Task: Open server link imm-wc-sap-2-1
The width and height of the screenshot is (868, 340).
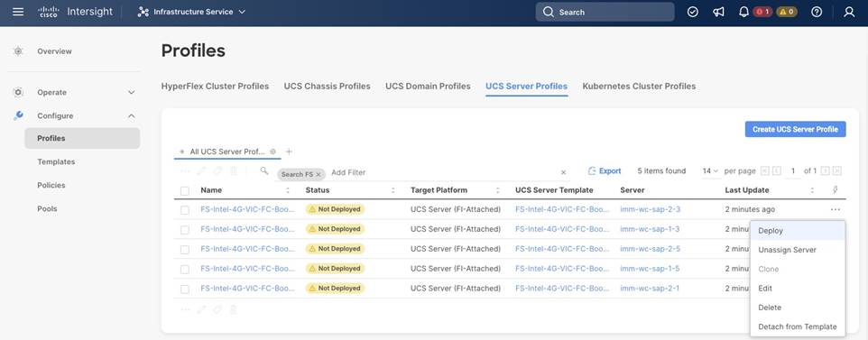Action: 650,288
